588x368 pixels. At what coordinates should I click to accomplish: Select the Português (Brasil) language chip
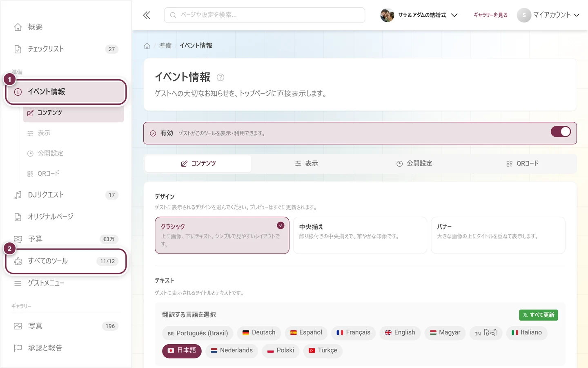198,333
